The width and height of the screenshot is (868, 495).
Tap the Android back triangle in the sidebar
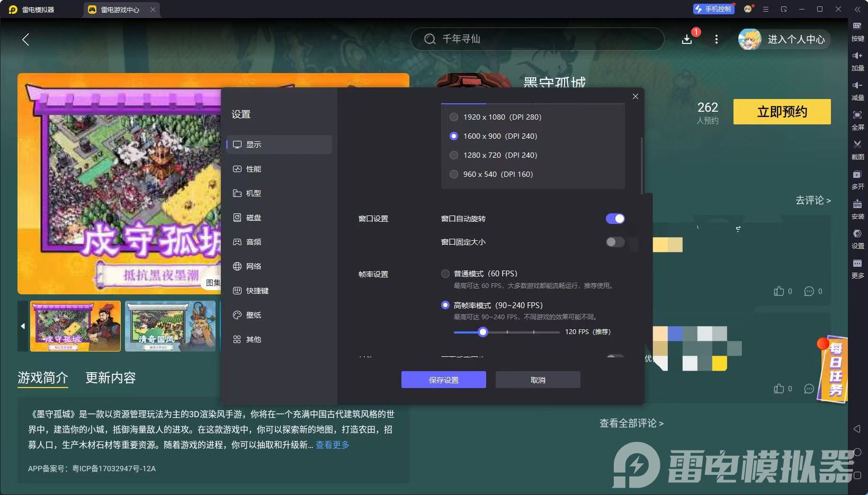(857, 428)
